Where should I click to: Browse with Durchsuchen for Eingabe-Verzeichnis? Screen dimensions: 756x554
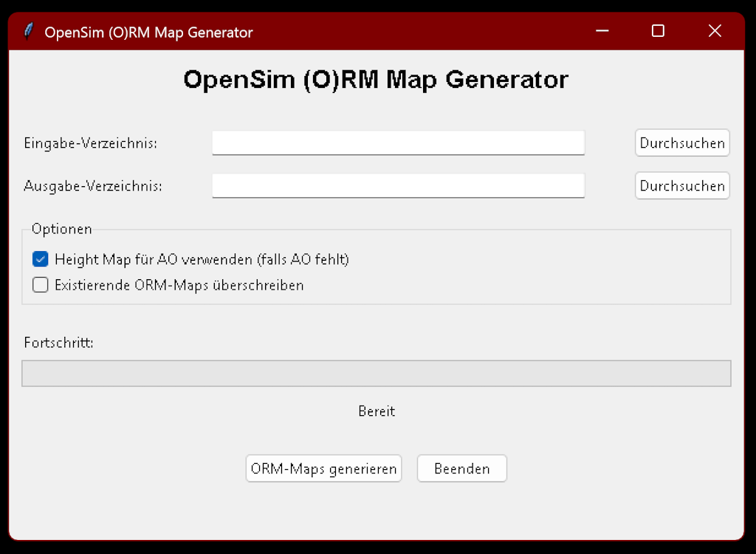coord(681,143)
